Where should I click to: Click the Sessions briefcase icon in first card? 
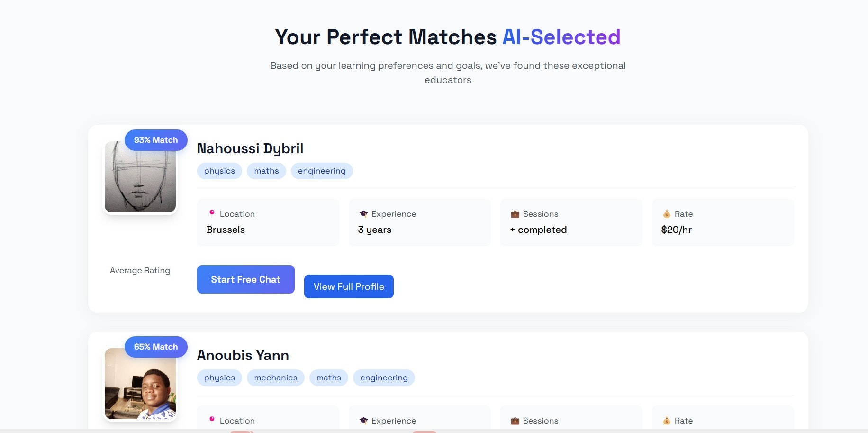515,214
